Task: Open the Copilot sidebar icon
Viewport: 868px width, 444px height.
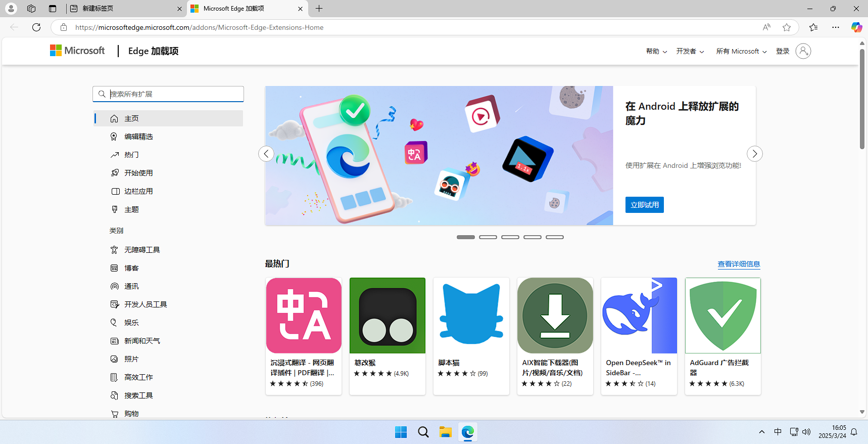Action: (856, 27)
